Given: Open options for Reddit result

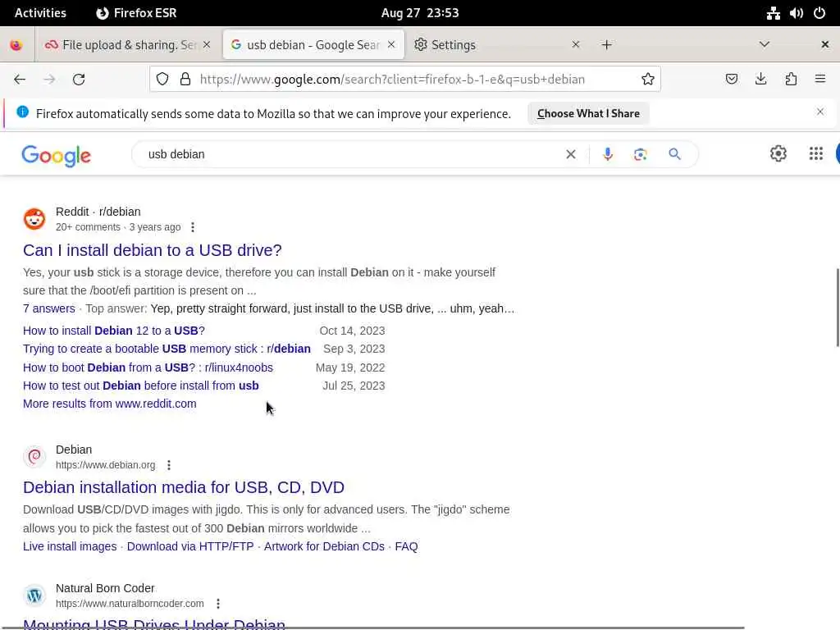Looking at the screenshot, I should [x=193, y=227].
